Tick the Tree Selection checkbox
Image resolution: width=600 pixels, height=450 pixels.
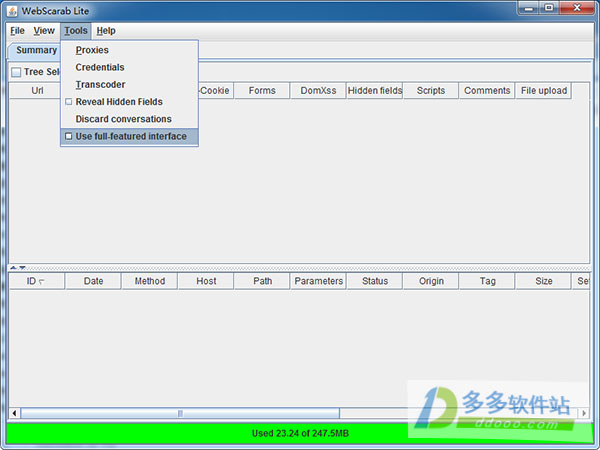[x=16, y=72]
